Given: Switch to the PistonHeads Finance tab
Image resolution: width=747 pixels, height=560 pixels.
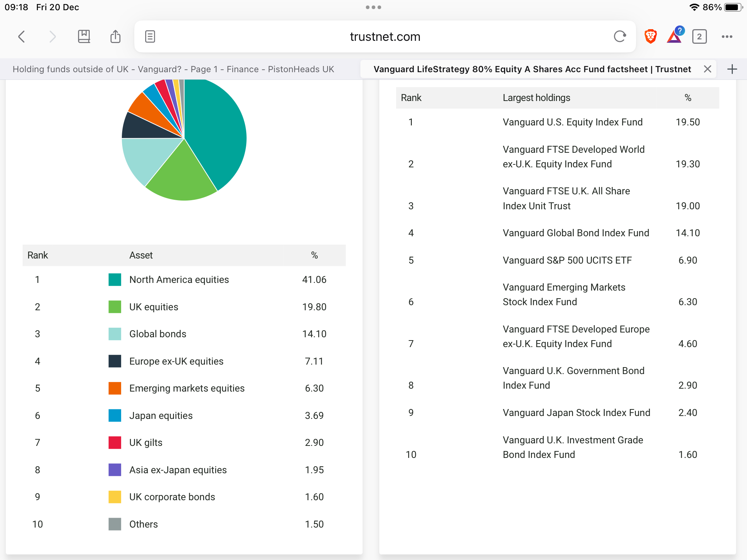Looking at the screenshot, I should [x=173, y=69].
